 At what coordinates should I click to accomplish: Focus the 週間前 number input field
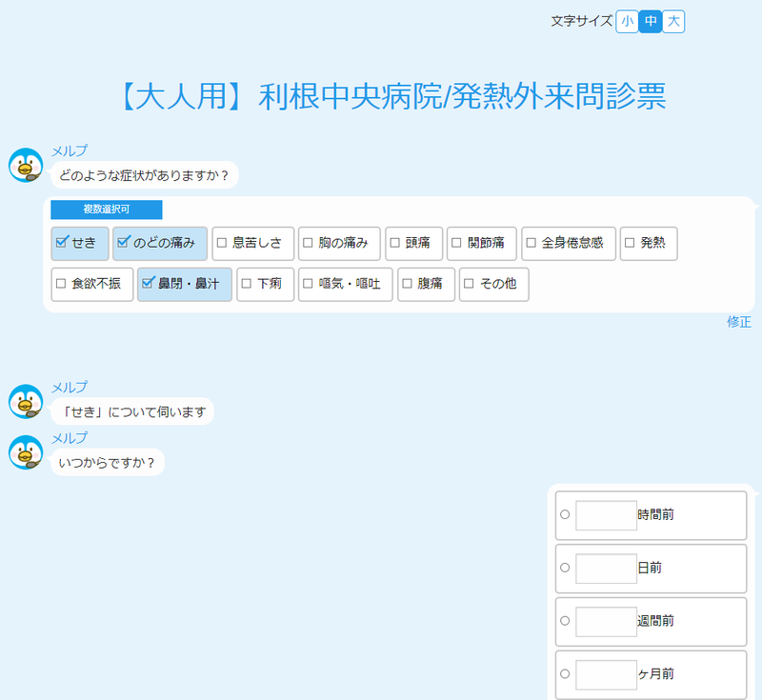pos(606,622)
